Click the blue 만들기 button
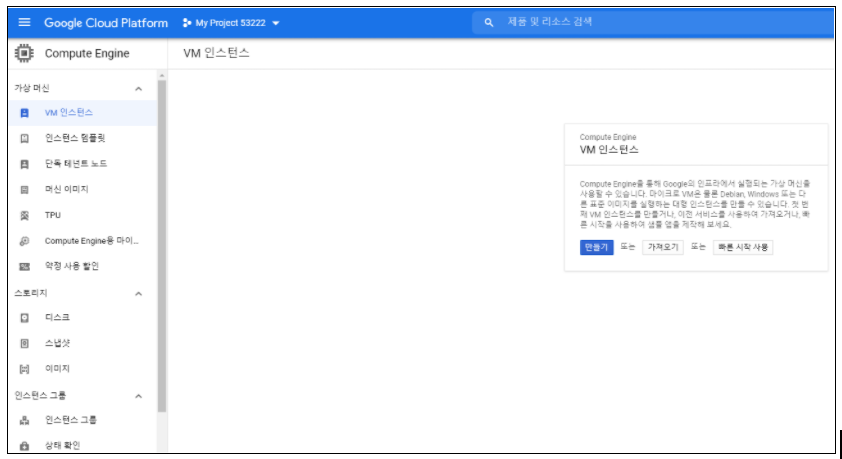This screenshot has width=842, height=459. [596, 247]
